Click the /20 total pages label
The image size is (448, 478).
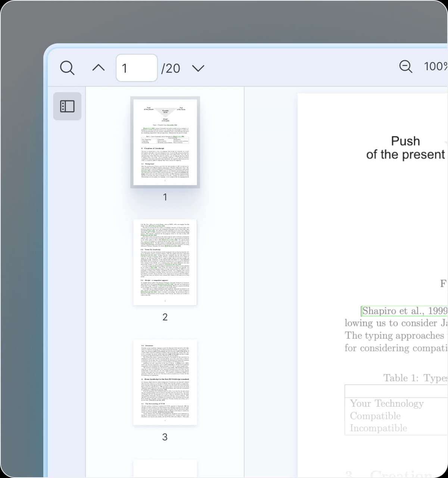point(170,68)
